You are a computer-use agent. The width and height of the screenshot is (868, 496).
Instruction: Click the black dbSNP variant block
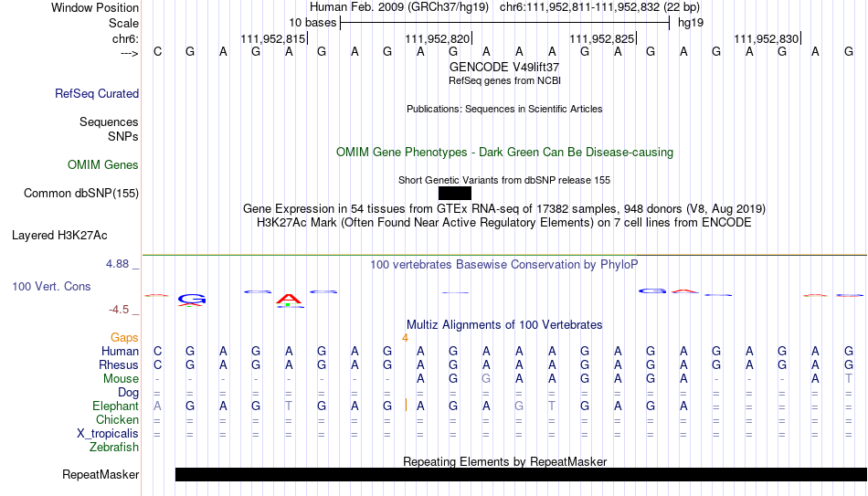coord(454,194)
